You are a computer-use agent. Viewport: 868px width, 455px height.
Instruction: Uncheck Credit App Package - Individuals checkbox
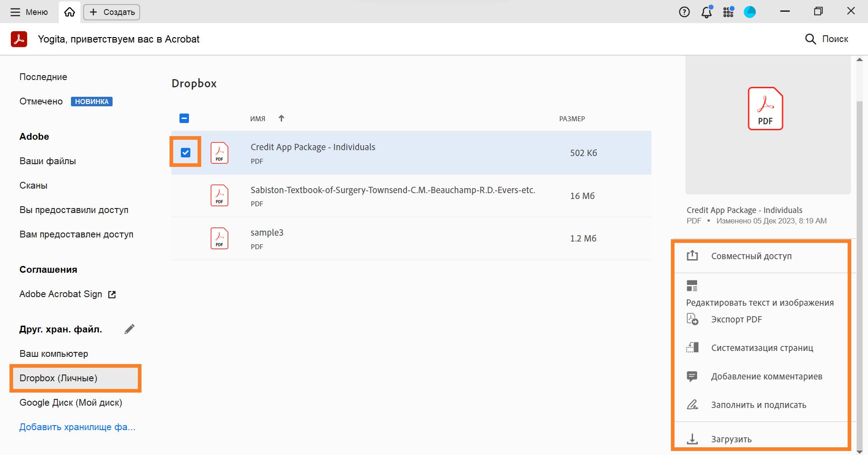click(185, 152)
